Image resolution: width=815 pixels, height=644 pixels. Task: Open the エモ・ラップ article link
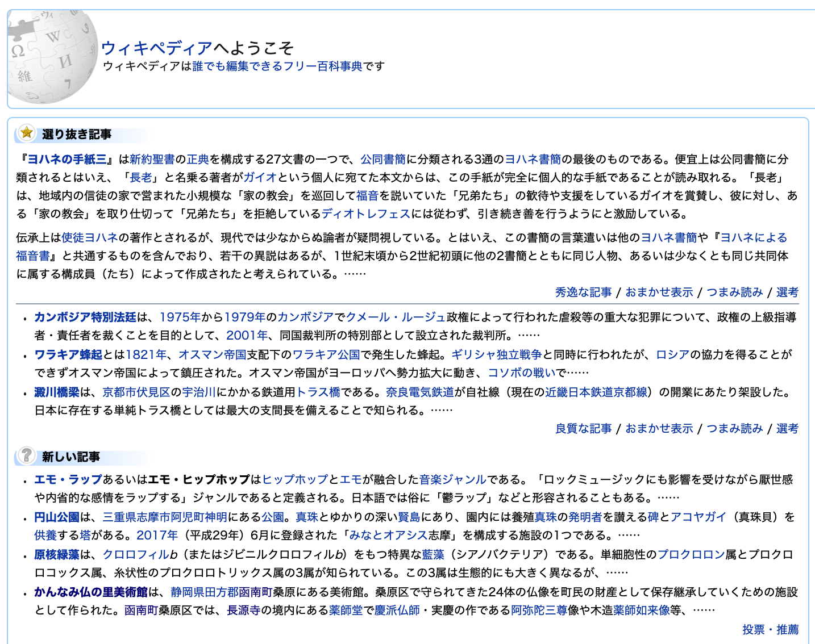click(68, 480)
